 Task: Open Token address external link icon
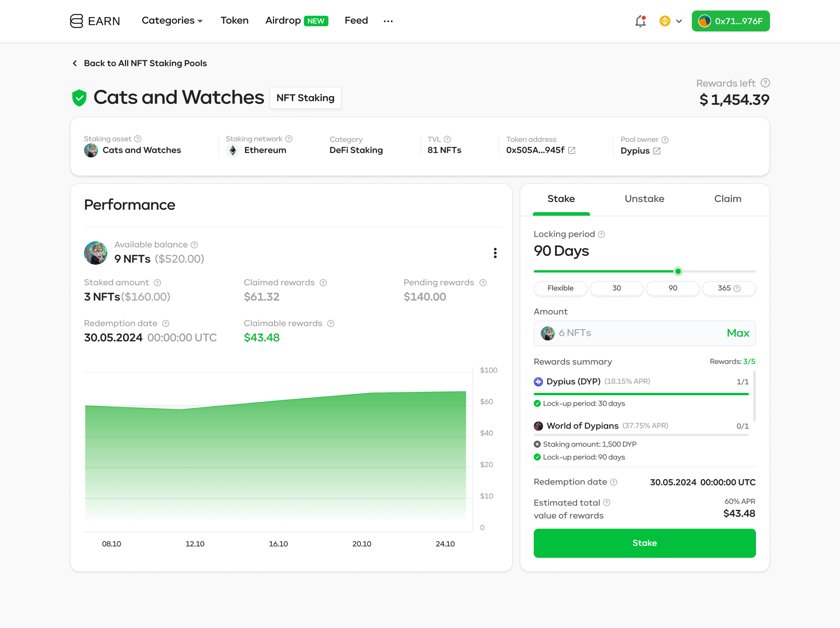pos(572,150)
